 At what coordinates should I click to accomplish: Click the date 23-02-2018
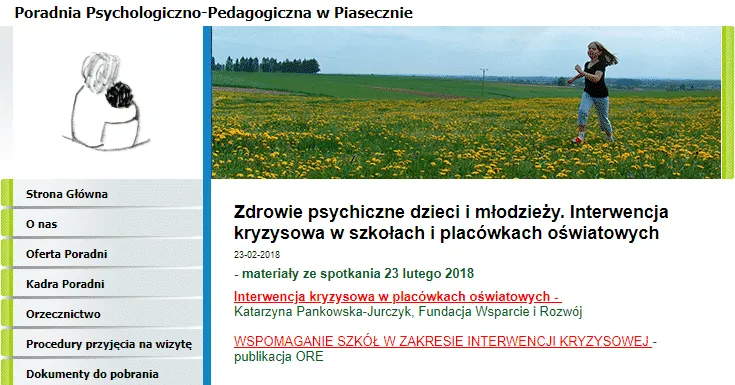click(257, 255)
